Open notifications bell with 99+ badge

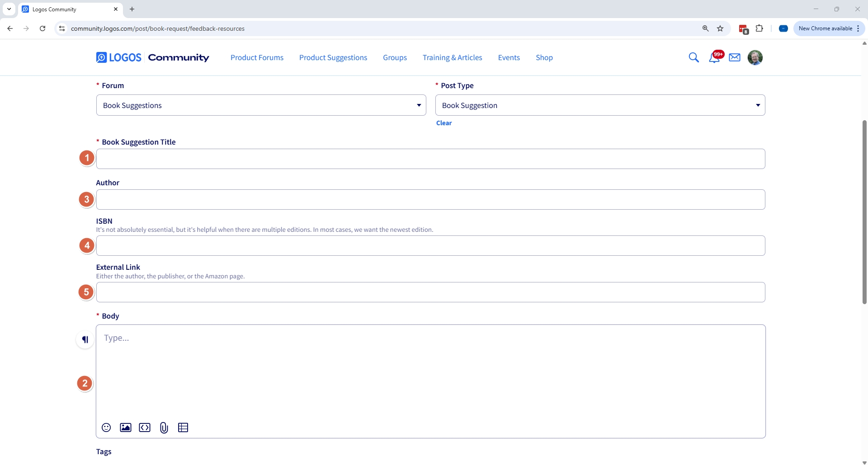coord(715,57)
